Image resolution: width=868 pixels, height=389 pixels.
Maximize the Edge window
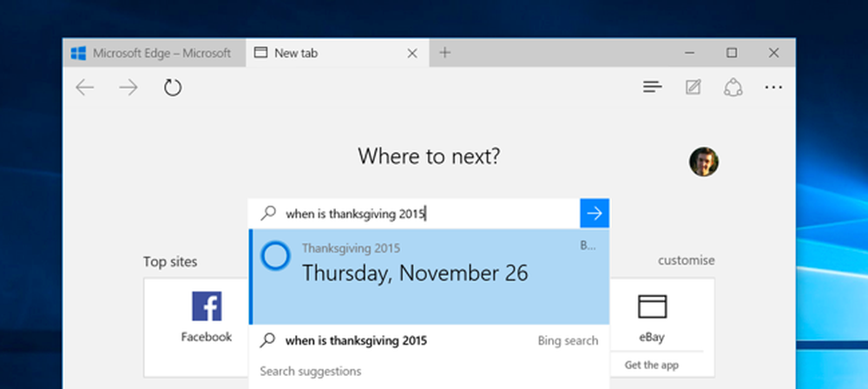[732, 53]
